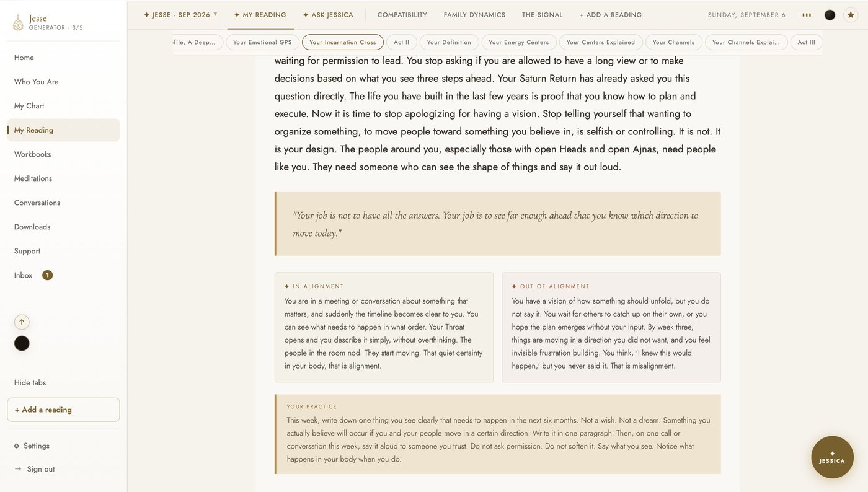Select My Reading in the sidebar

tap(63, 130)
